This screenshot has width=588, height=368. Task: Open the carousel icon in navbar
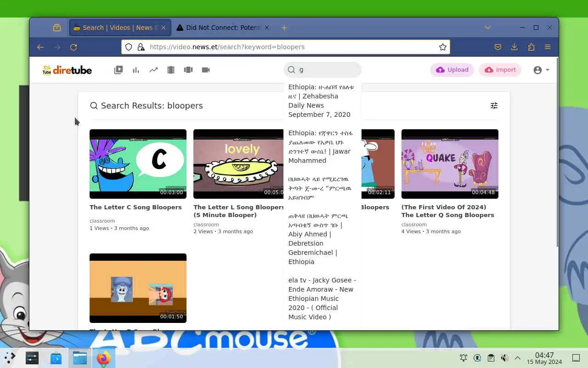click(188, 70)
